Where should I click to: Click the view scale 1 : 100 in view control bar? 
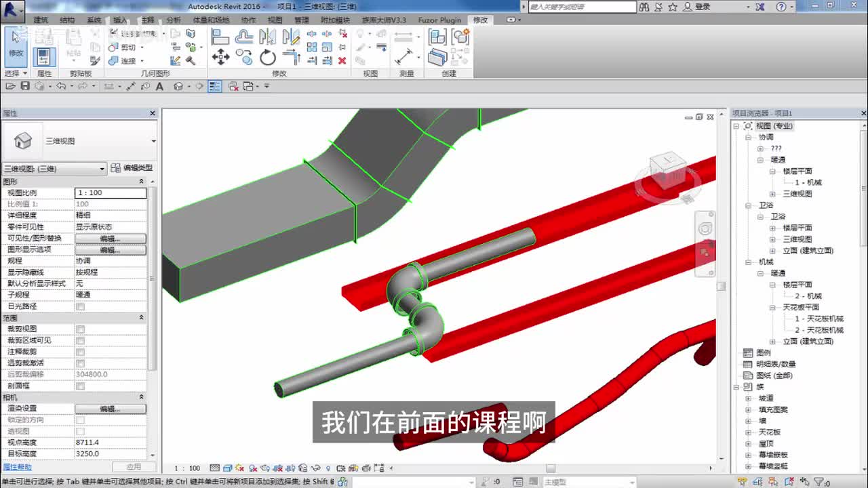pos(187,468)
